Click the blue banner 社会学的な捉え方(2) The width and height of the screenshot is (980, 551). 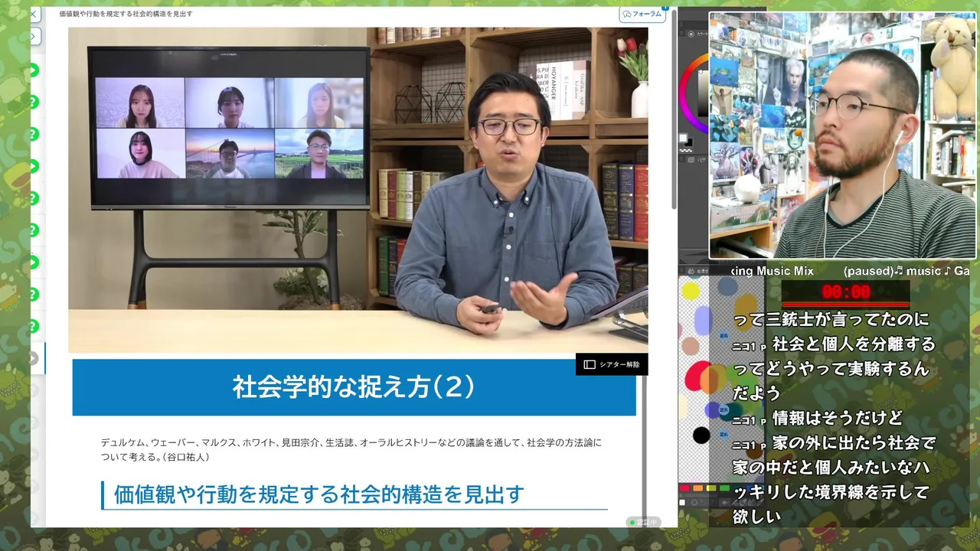click(354, 387)
